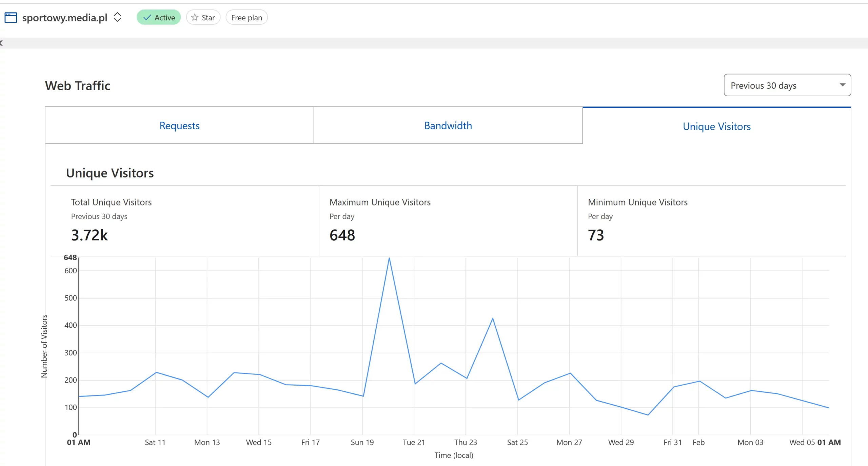This screenshot has height=466, width=868.
Task: Click the Sat 11 x-axis label
Action: click(x=155, y=442)
